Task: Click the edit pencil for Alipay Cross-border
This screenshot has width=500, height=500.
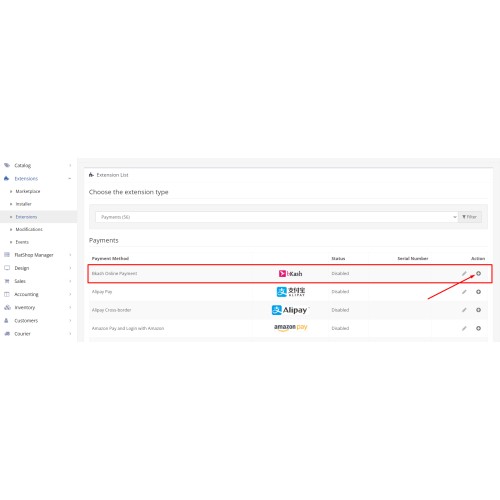Action: (464, 310)
